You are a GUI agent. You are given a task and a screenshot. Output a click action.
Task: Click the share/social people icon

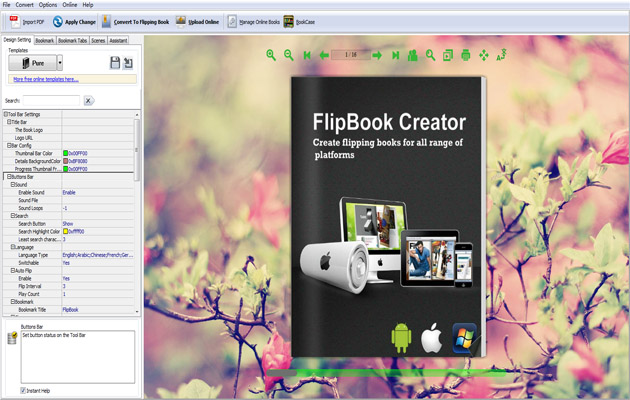413,55
